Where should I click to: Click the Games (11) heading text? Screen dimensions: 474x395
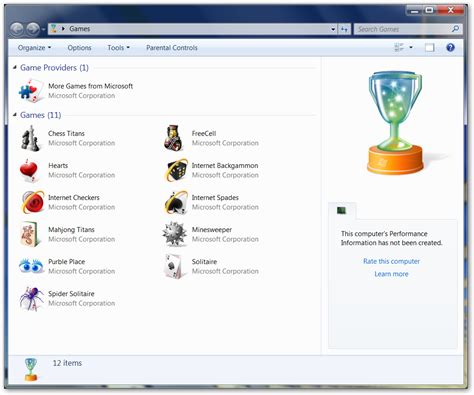coord(41,115)
